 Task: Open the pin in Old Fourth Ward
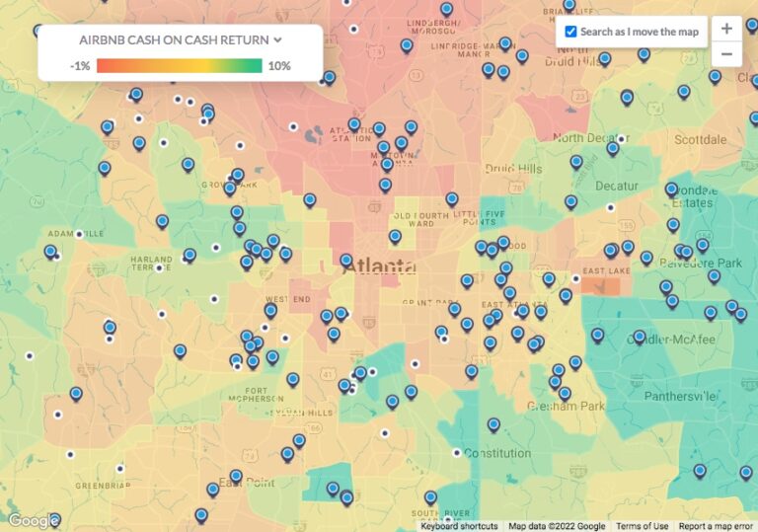395,236
